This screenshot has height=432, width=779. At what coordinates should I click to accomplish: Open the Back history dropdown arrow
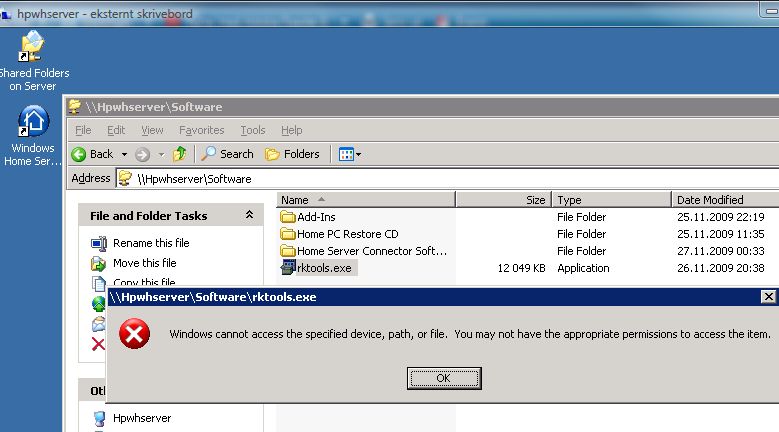tap(124, 154)
